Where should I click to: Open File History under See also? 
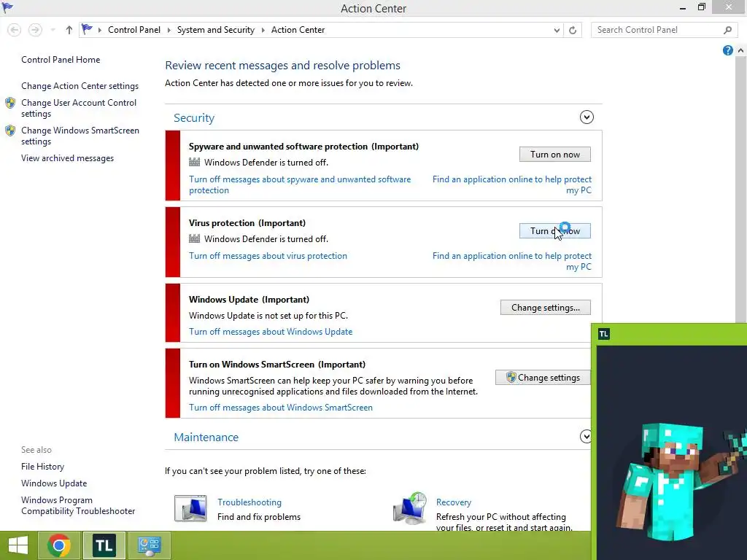point(42,467)
